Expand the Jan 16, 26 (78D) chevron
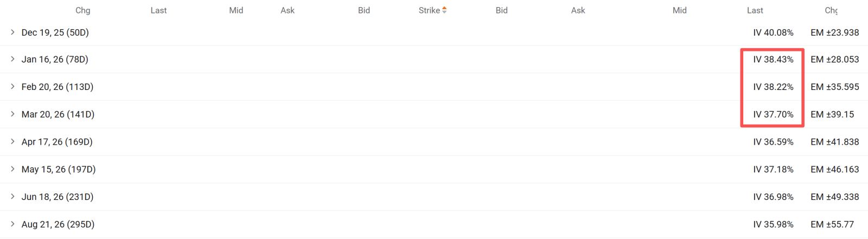868x239 pixels. tap(12, 59)
